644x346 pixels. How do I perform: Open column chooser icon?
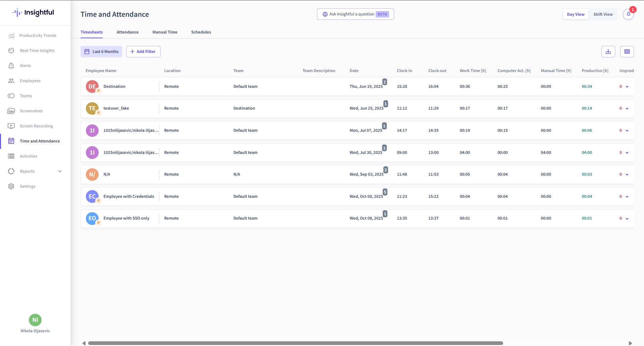(x=627, y=52)
